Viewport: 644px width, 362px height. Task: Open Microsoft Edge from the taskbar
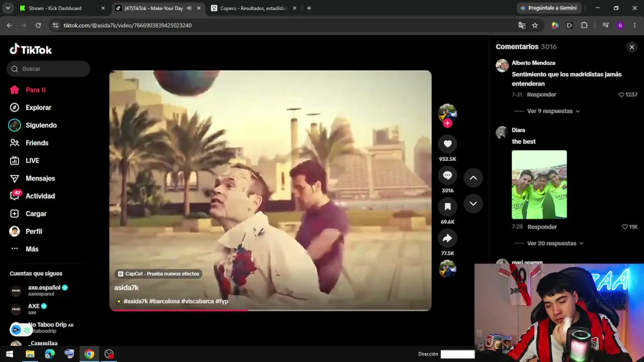pos(49,354)
